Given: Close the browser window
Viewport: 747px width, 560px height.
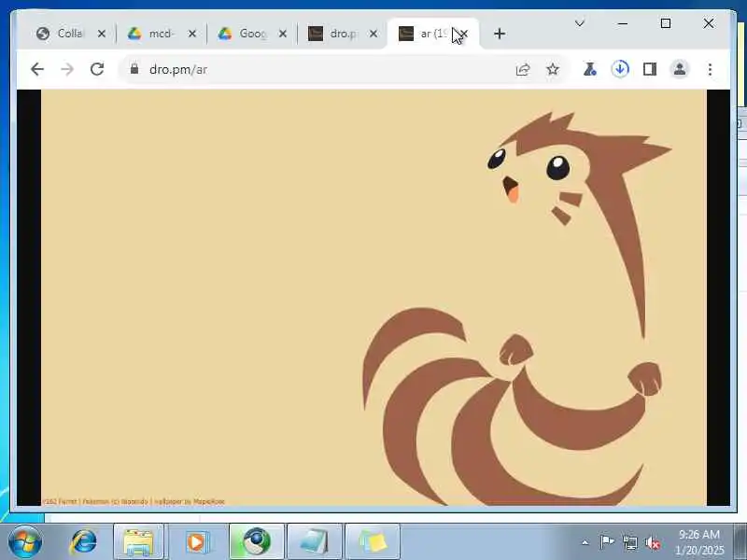Looking at the screenshot, I should pyautogui.click(x=709, y=23).
